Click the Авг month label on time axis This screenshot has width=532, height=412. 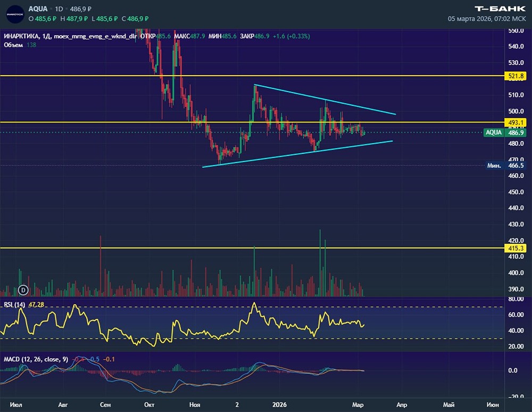point(63,405)
